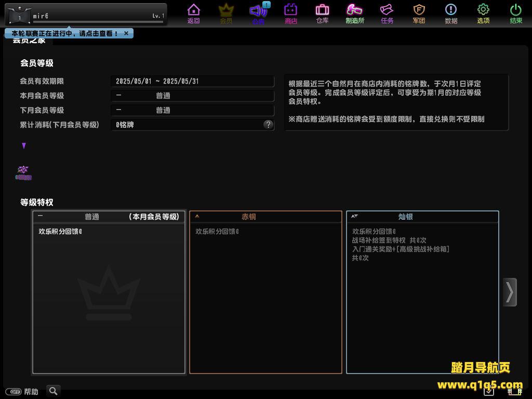
Task: Open the 任务 missions icon
Action: tap(387, 13)
